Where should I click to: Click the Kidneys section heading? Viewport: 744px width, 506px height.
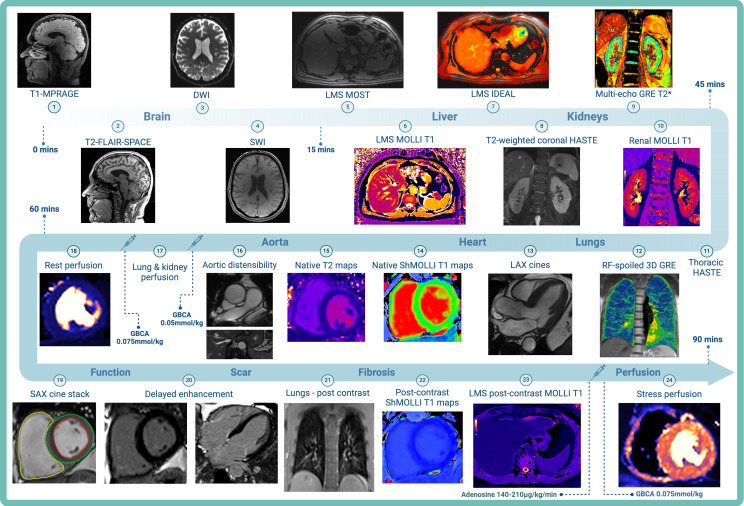click(x=587, y=117)
